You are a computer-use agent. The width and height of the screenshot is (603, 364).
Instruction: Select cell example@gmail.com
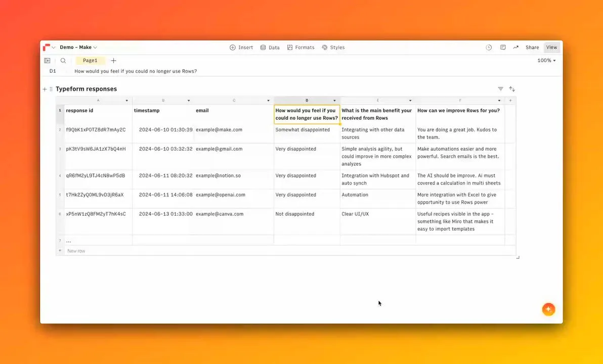click(x=234, y=156)
